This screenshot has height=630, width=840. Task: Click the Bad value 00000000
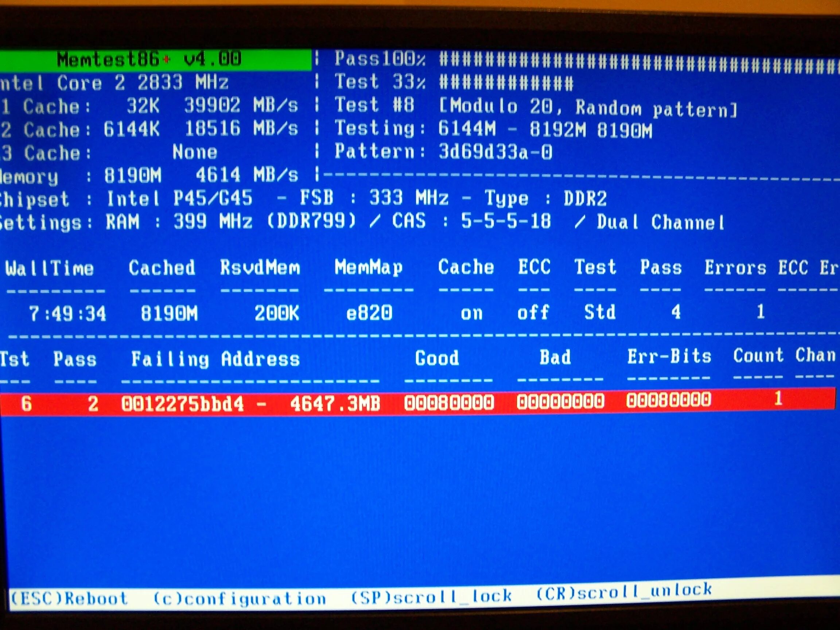(560, 402)
